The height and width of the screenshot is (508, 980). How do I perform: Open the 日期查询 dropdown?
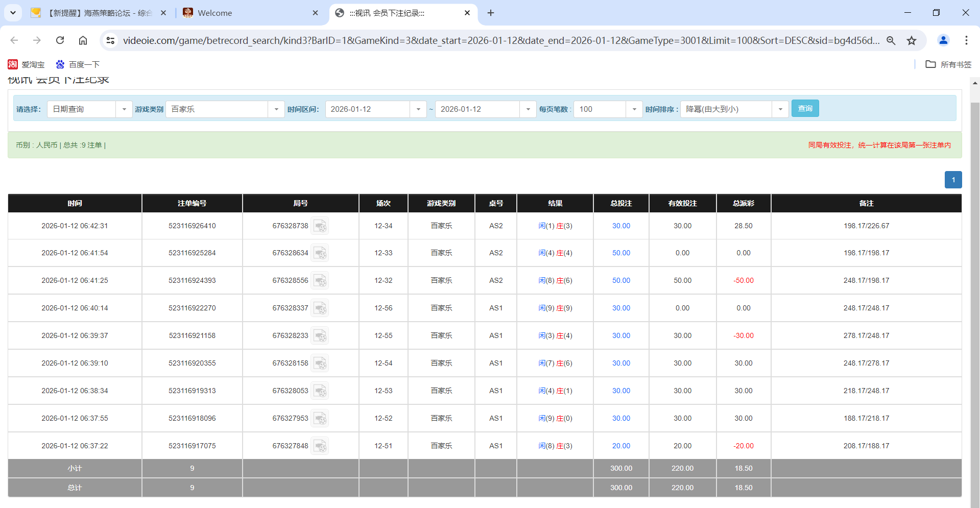click(x=124, y=109)
